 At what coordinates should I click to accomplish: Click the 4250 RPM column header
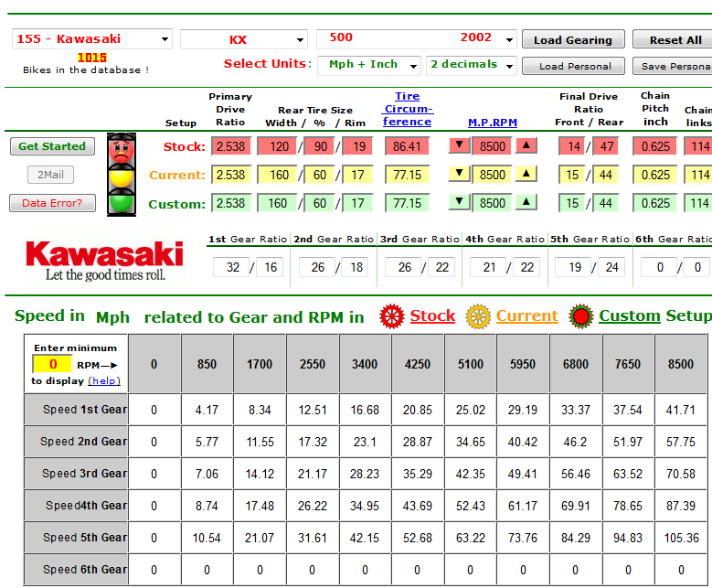click(x=418, y=364)
